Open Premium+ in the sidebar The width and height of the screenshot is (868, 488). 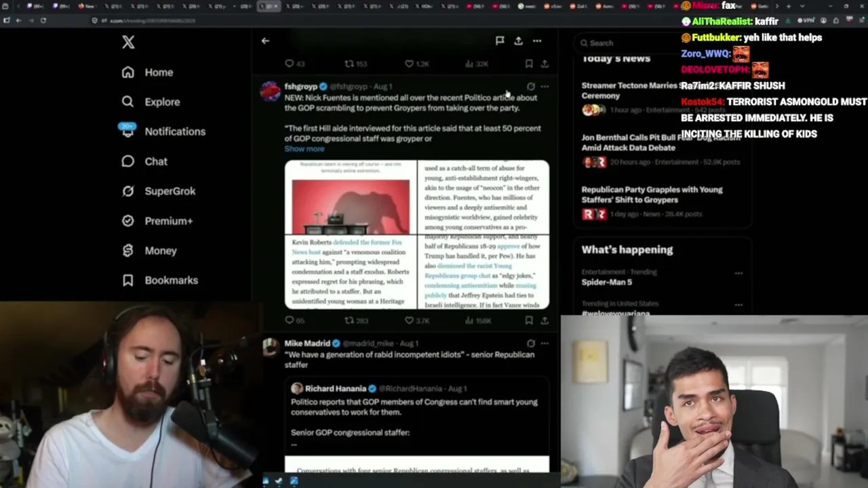click(157, 221)
